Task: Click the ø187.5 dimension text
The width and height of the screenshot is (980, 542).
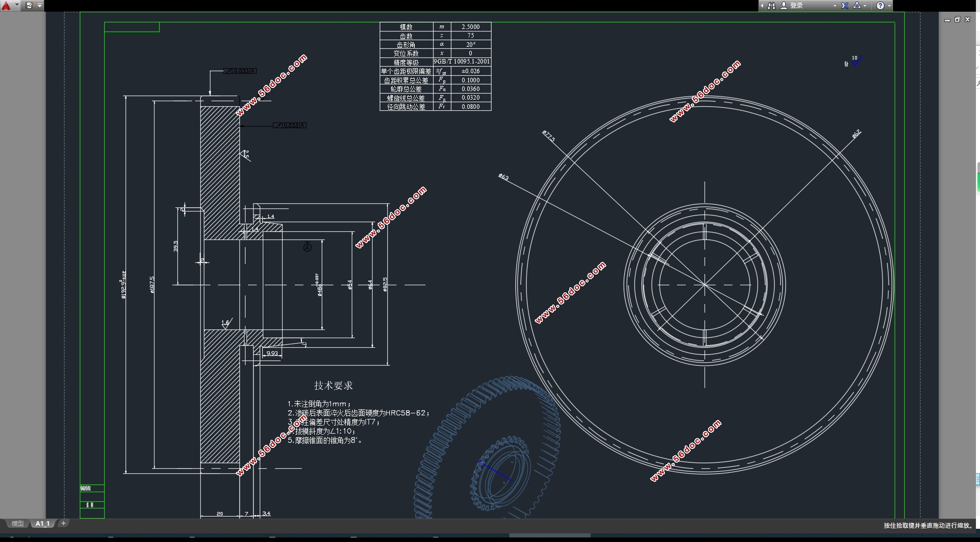Action: click(x=152, y=285)
